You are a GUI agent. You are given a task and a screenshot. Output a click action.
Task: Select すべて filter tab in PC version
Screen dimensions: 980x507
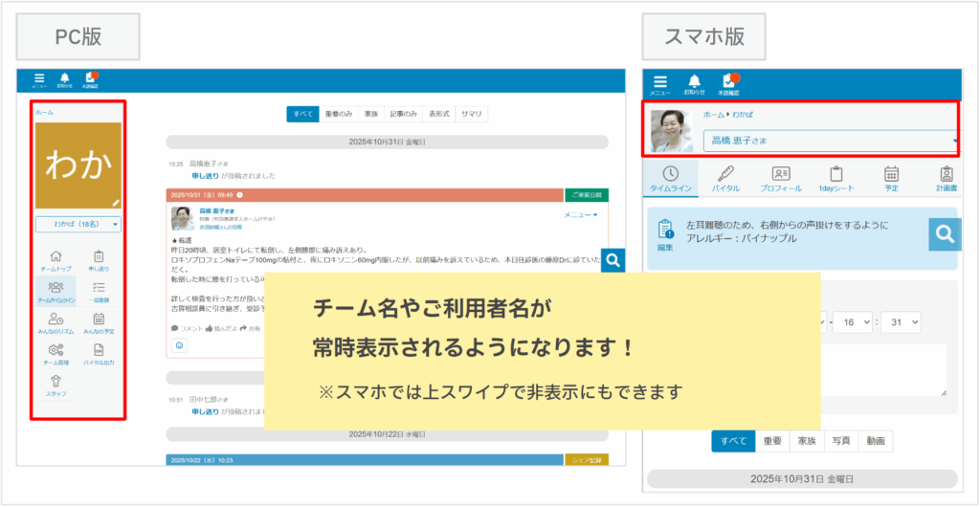(303, 114)
